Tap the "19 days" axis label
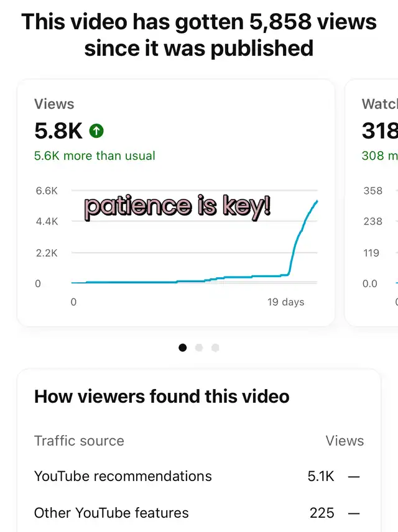 [286, 302]
